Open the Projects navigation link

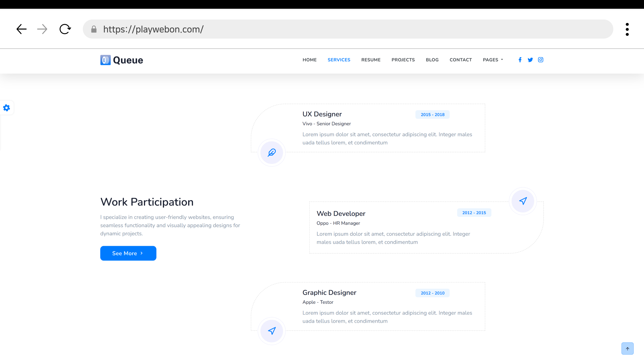403,60
